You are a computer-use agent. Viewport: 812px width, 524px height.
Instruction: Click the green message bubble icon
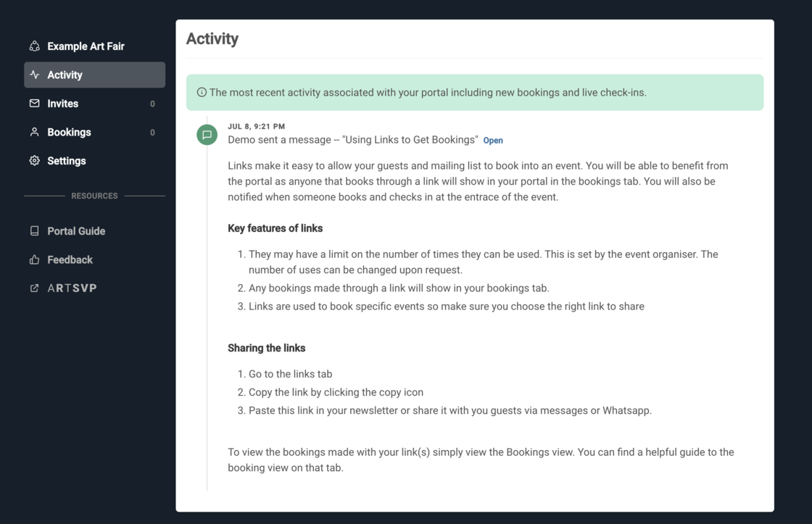click(x=207, y=135)
